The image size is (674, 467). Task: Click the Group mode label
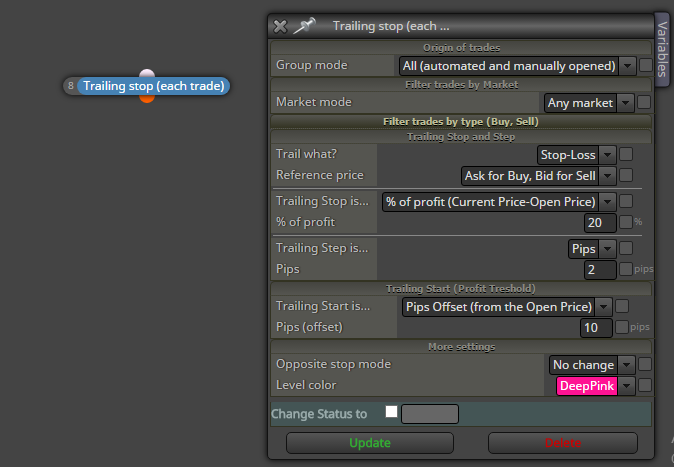coord(312,65)
